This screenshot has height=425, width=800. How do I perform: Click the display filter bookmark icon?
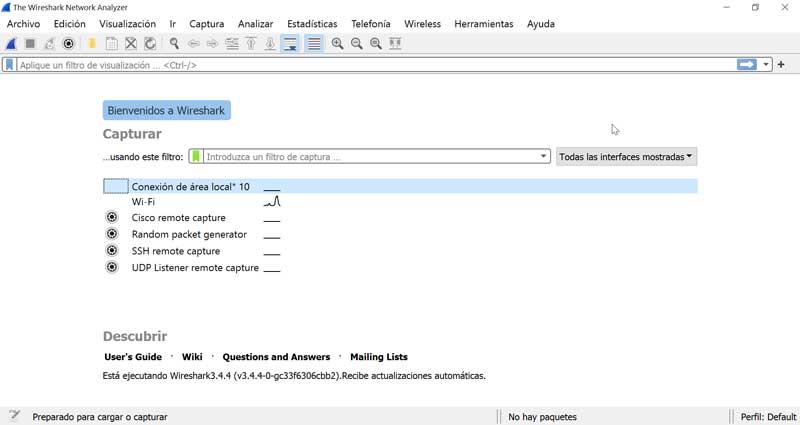pyautogui.click(x=9, y=65)
